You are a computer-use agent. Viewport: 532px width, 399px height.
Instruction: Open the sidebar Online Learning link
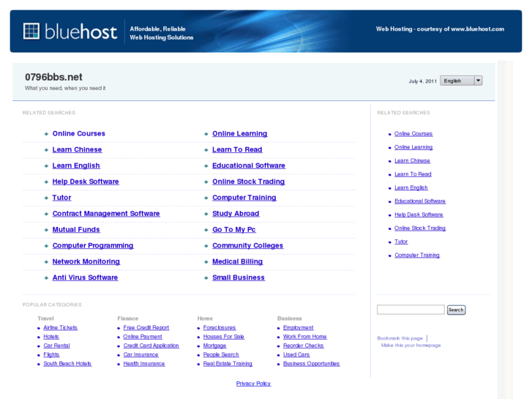(413, 147)
